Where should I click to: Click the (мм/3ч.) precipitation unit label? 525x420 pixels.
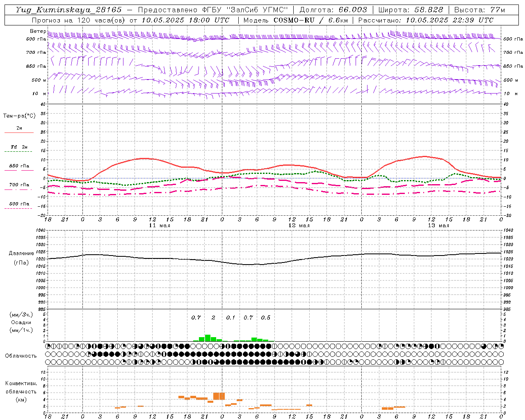(21, 315)
